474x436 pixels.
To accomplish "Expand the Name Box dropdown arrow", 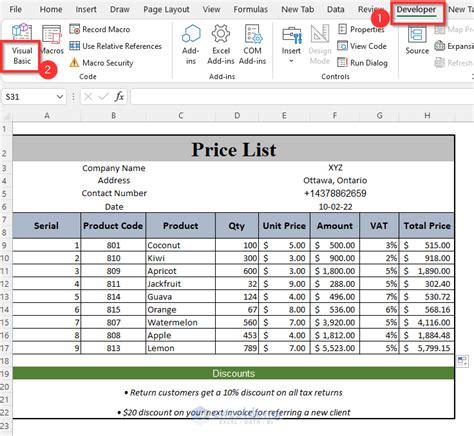I will pyautogui.click(x=60, y=97).
